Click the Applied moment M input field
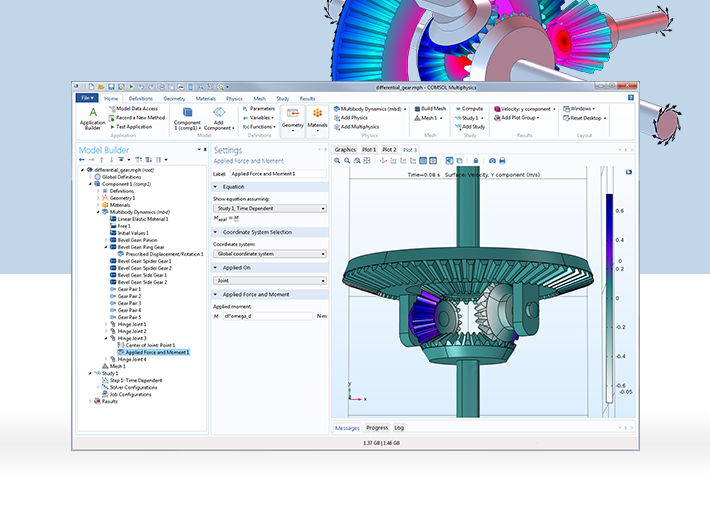 [x=268, y=316]
